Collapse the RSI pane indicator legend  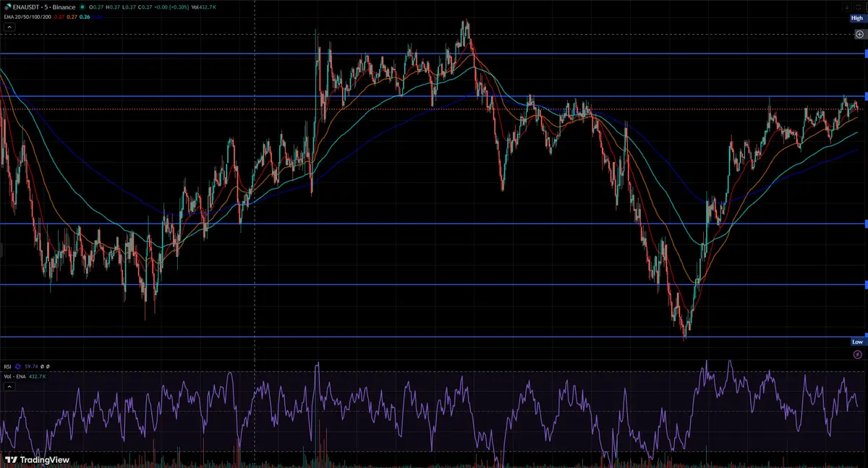pos(9,387)
